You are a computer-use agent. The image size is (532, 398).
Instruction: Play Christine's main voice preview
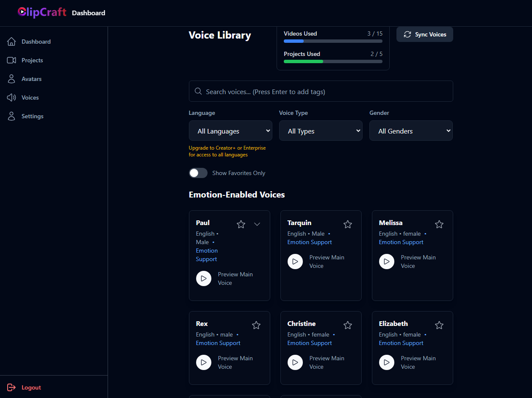tap(295, 362)
